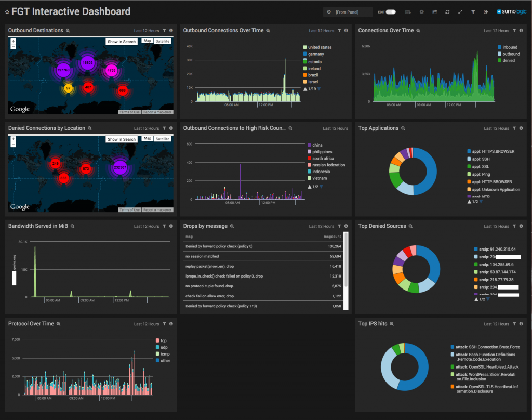Image resolution: width=532 pixels, height=420 pixels.
Task: Show info for Outbound Destinations panel
Action: click(171, 31)
